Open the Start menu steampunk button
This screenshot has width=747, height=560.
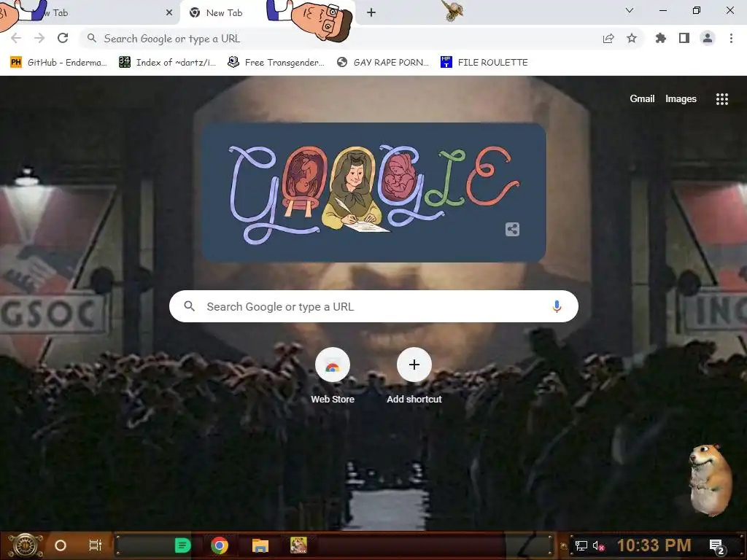26,545
